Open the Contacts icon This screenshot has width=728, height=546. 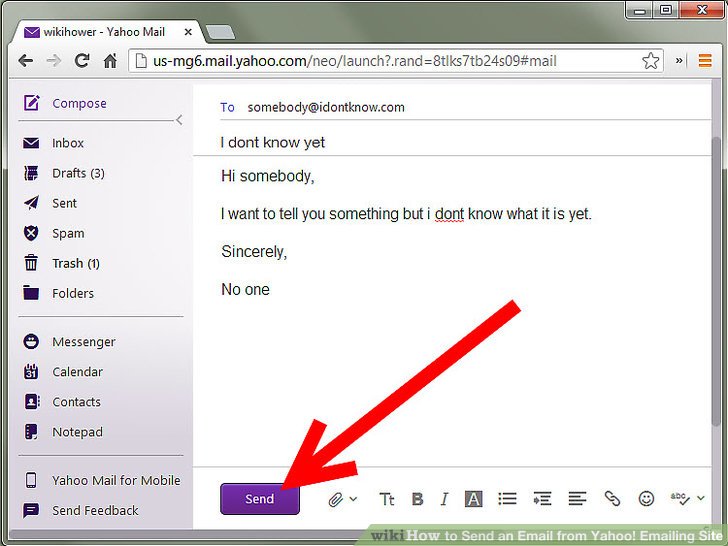32,402
